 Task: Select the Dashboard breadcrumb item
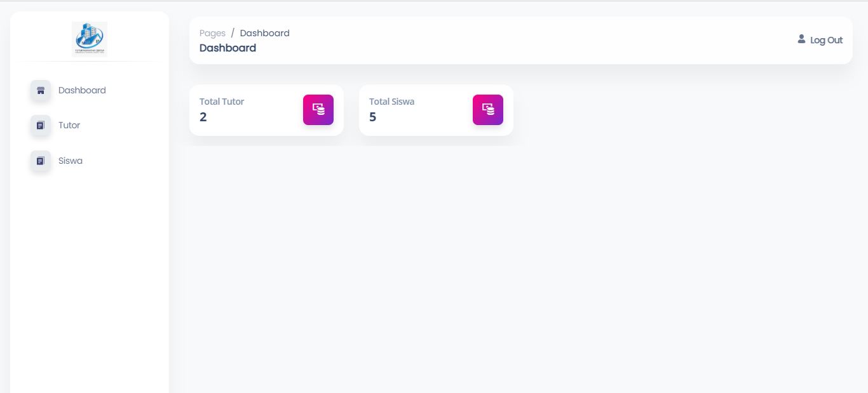point(264,33)
